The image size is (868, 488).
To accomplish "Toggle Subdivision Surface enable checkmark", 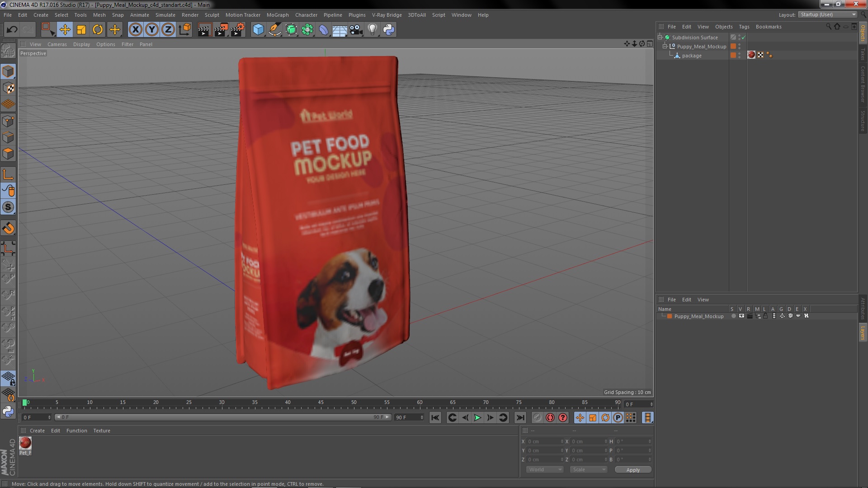I will point(744,38).
